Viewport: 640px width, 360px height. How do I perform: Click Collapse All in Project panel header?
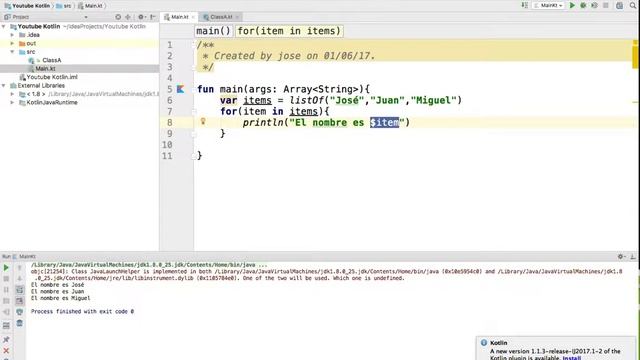(128, 17)
